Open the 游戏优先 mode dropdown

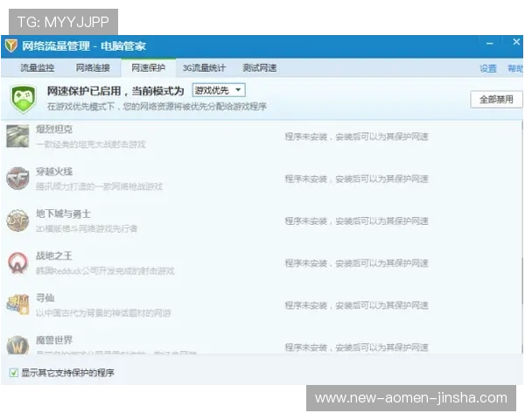(219, 90)
